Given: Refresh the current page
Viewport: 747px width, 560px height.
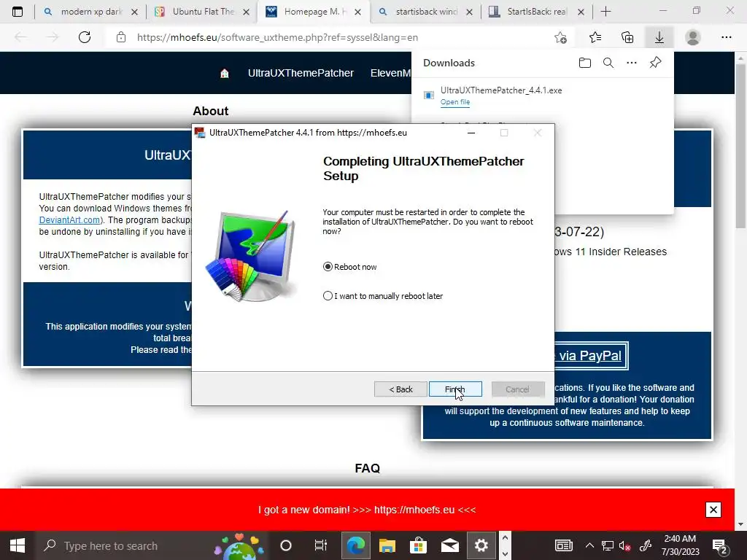Looking at the screenshot, I should [x=85, y=37].
